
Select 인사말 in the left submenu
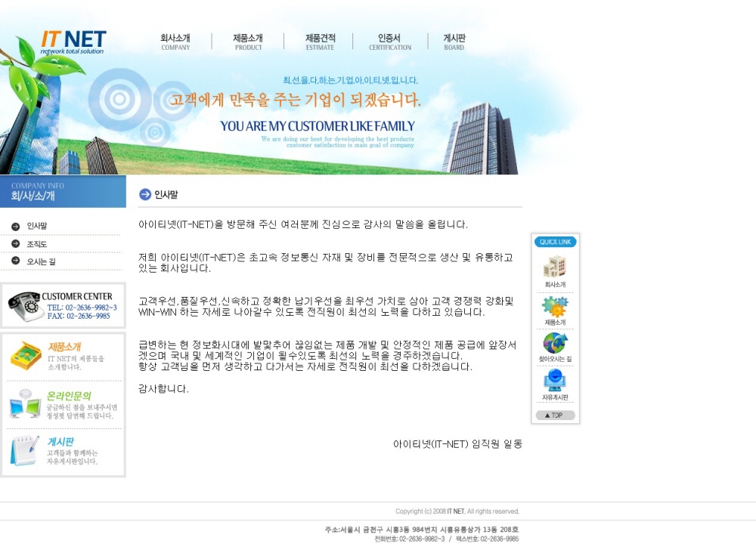tap(37, 226)
